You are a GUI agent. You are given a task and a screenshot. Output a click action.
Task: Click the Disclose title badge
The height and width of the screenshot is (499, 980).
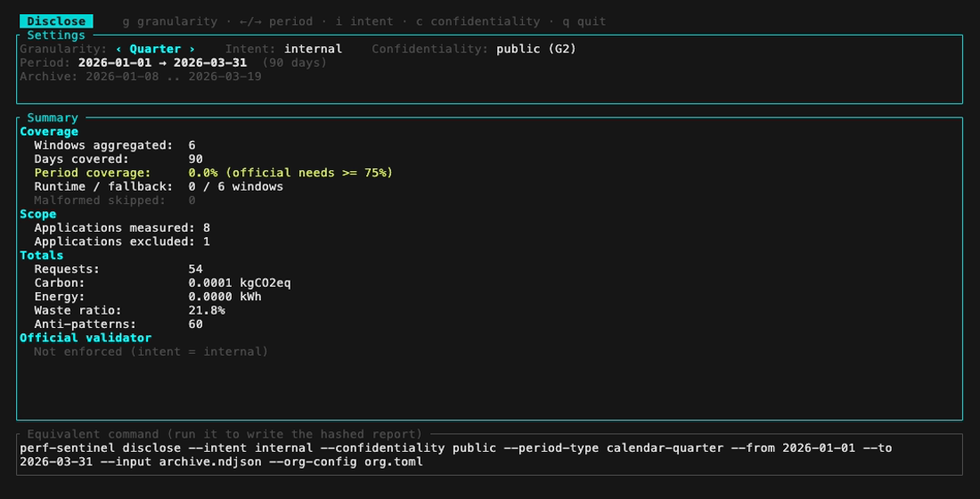[x=56, y=21]
